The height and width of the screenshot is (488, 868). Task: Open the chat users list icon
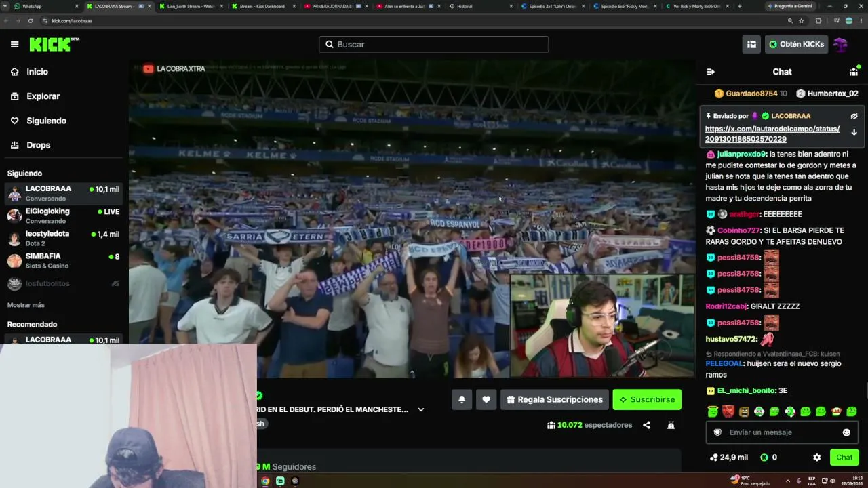tap(854, 72)
